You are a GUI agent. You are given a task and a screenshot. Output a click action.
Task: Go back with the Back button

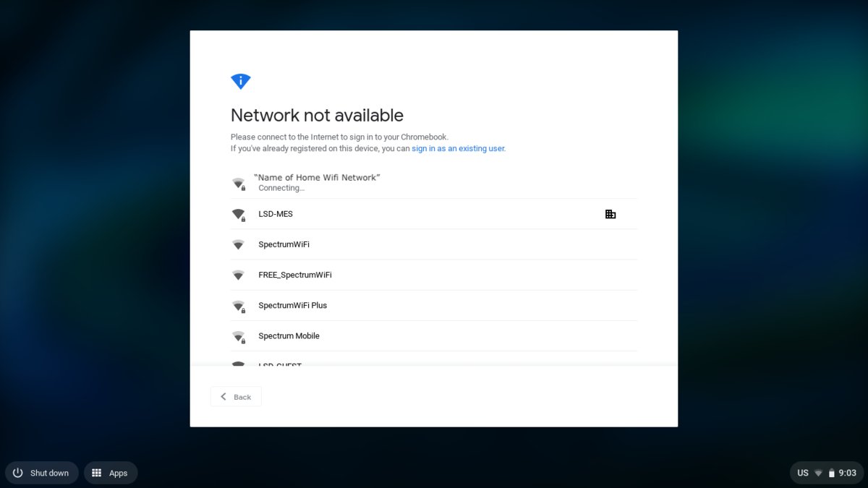tap(236, 397)
